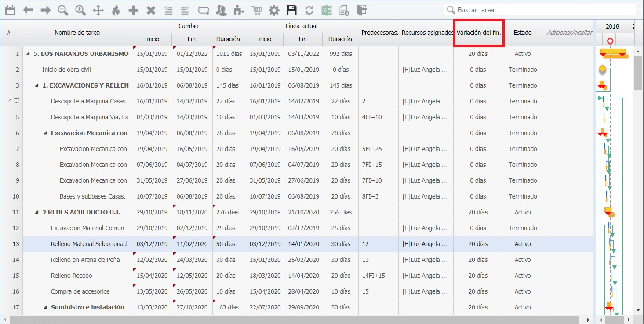Click the four-way move arrows icon
This screenshot has width=644, height=324.
point(98,10)
